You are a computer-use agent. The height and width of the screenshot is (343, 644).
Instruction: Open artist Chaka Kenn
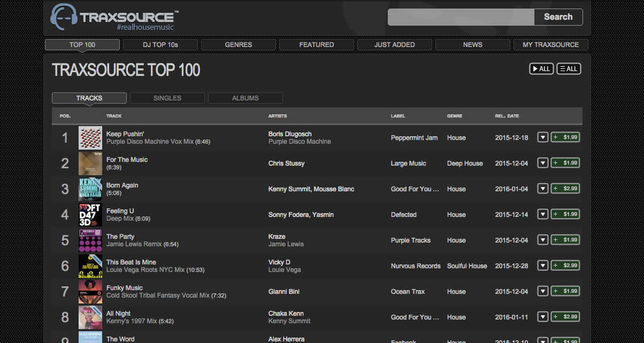pyautogui.click(x=286, y=314)
